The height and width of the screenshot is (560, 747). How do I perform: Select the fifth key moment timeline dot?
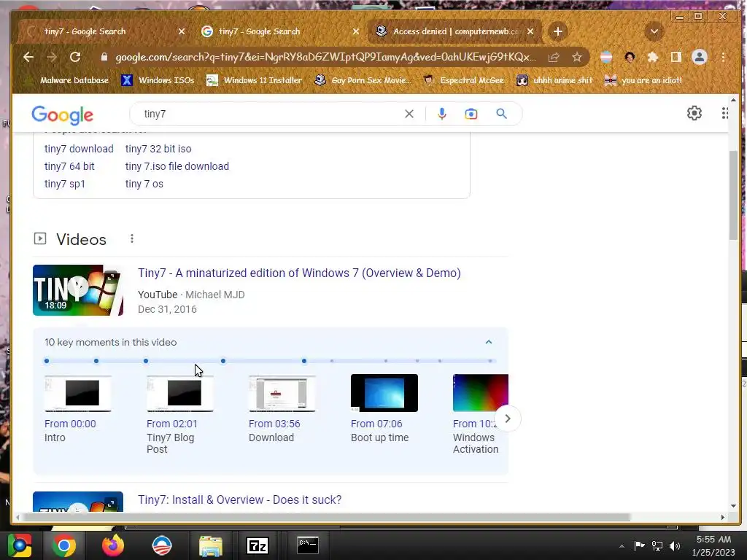[x=304, y=361]
